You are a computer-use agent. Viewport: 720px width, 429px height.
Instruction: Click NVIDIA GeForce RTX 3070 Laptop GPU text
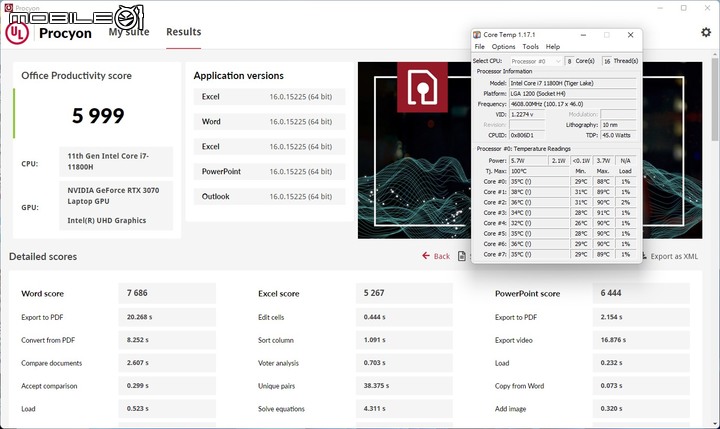(x=113, y=196)
